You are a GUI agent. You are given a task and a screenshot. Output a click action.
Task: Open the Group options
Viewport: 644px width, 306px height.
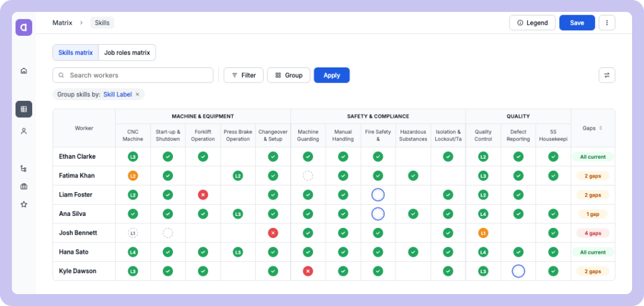click(289, 76)
